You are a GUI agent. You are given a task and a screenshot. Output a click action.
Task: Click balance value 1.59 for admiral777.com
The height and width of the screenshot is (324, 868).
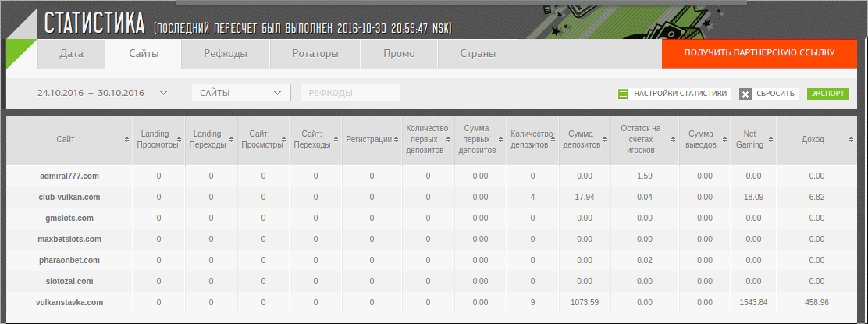644,176
